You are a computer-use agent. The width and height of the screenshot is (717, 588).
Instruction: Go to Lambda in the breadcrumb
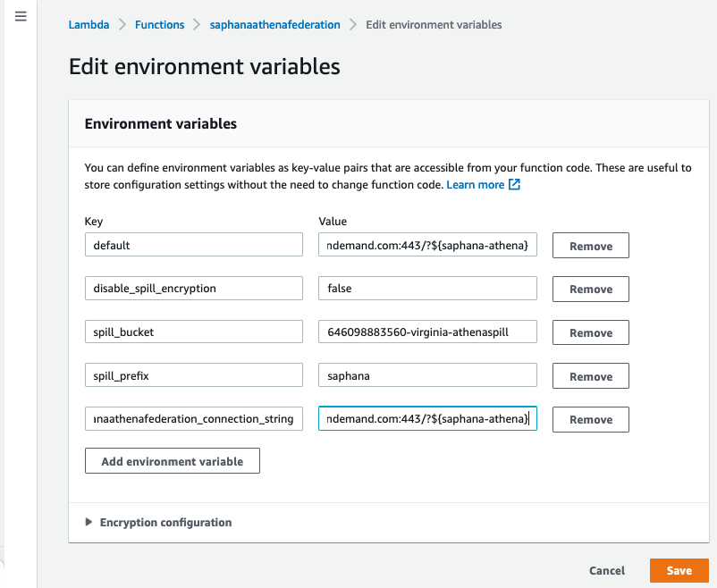(89, 25)
